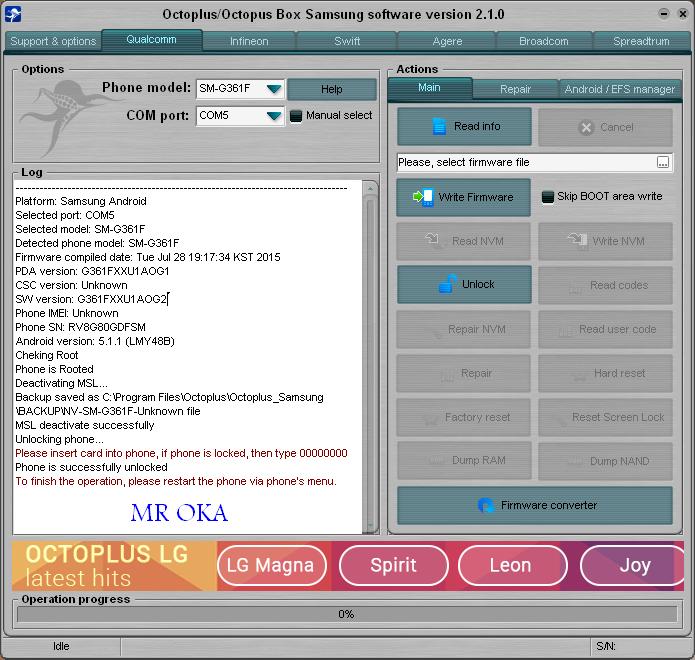
Task: Enable the Manual select checkbox
Action: [296, 116]
